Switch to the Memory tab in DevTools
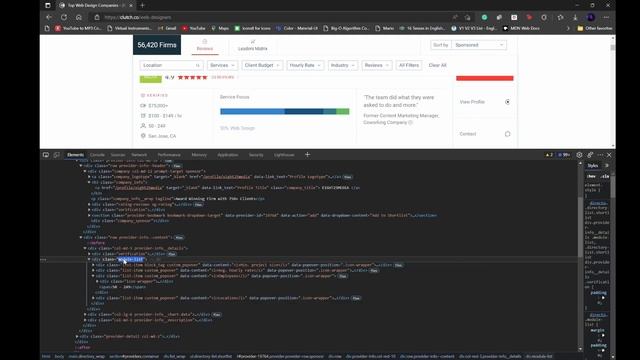 click(x=199, y=155)
